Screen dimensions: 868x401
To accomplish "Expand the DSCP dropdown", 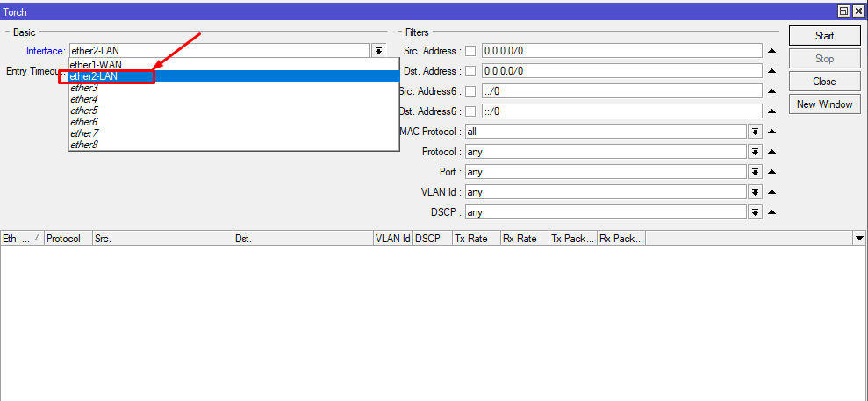I will [x=755, y=212].
